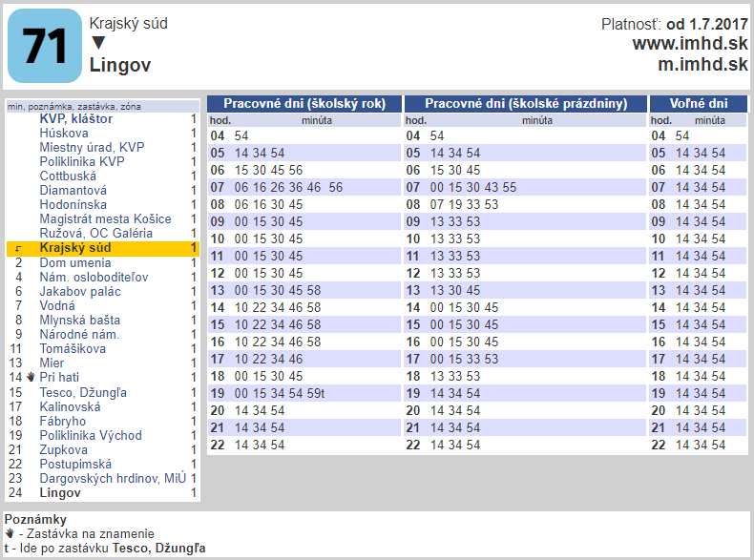Select the Voľné dni column header
The height and width of the screenshot is (560, 754).
(698, 104)
